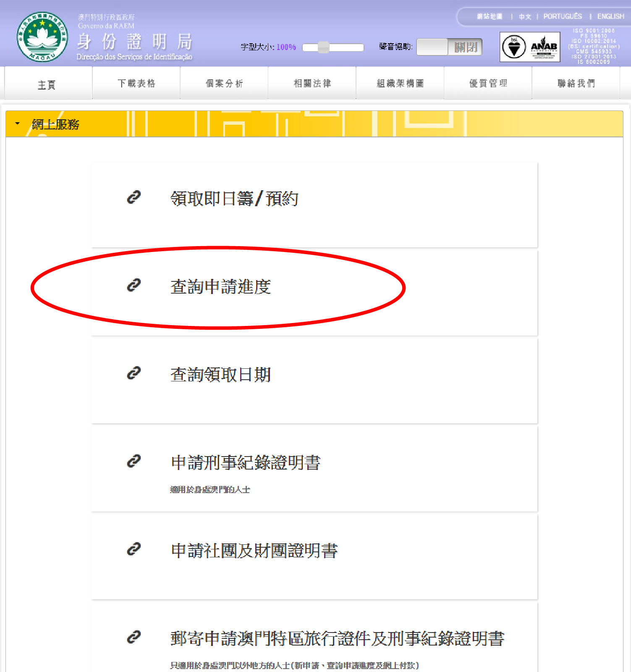Open the 聯絡我們 contact menu

click(576, 84)
